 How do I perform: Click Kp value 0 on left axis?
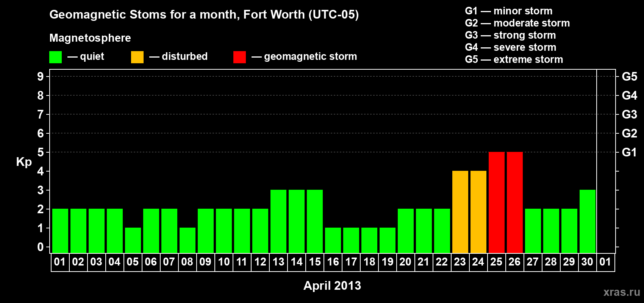point(40,247)
